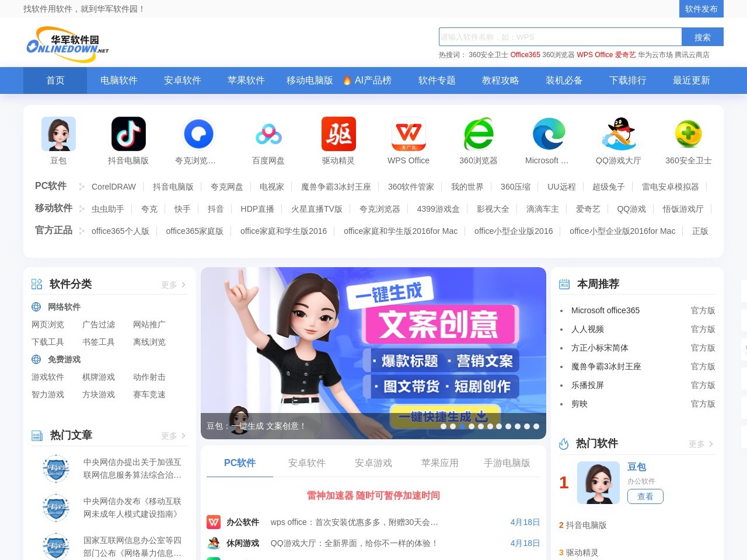Click the WPS icon beside 办公软件
This screenshot has width=747, height=560.
[214, 522]
